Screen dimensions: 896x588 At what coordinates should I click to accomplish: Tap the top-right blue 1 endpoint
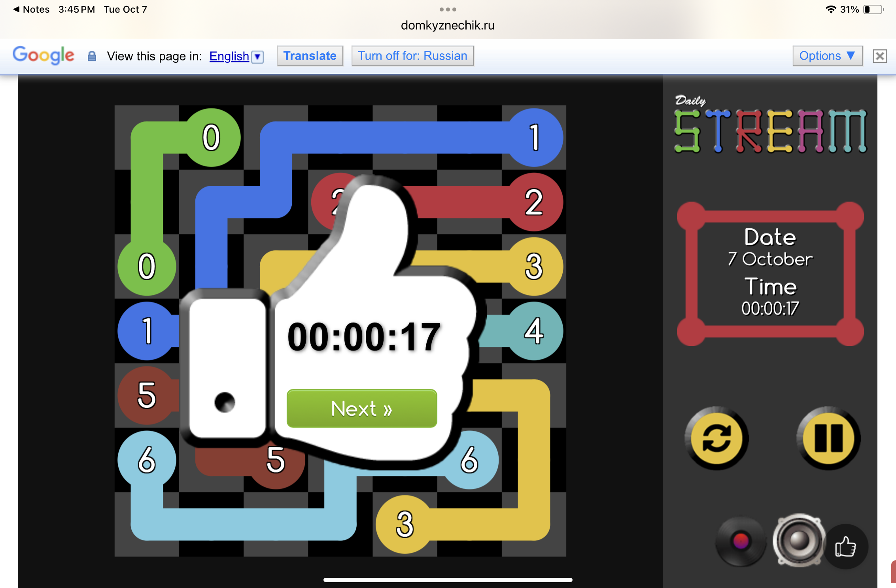534,138
